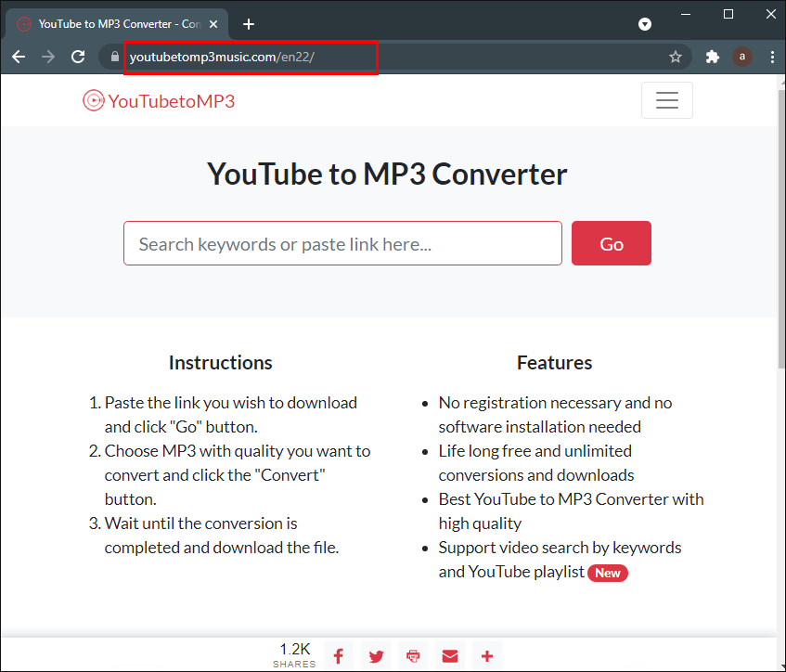This screenshot has height=672, width=786.
Task: Open a new tab with plus button
Action: pyautogui.click(x=248, y=24)
